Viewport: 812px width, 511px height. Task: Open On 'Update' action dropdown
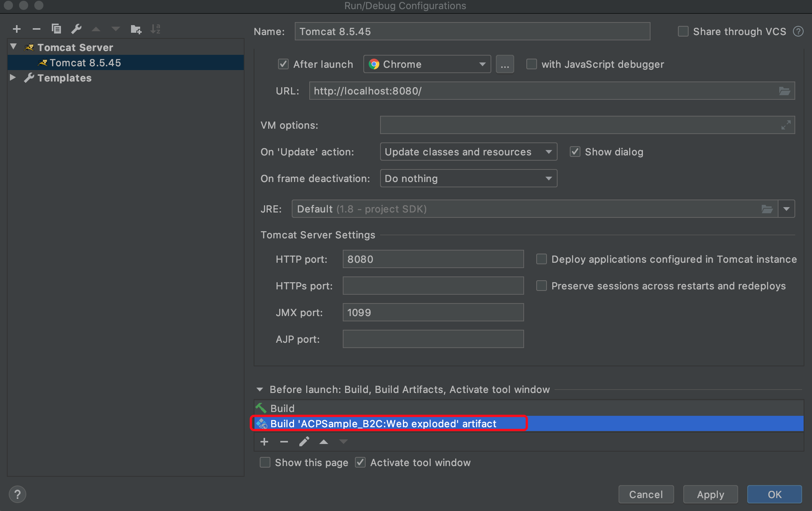468,152
